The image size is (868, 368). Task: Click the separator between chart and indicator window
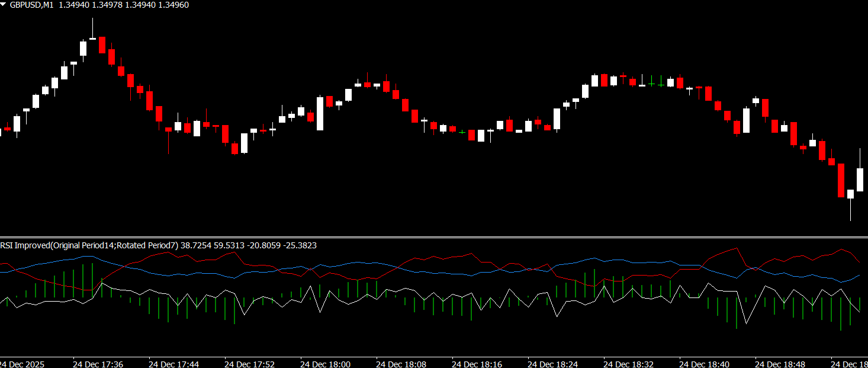pyautogui.click(x=434, y=237)
